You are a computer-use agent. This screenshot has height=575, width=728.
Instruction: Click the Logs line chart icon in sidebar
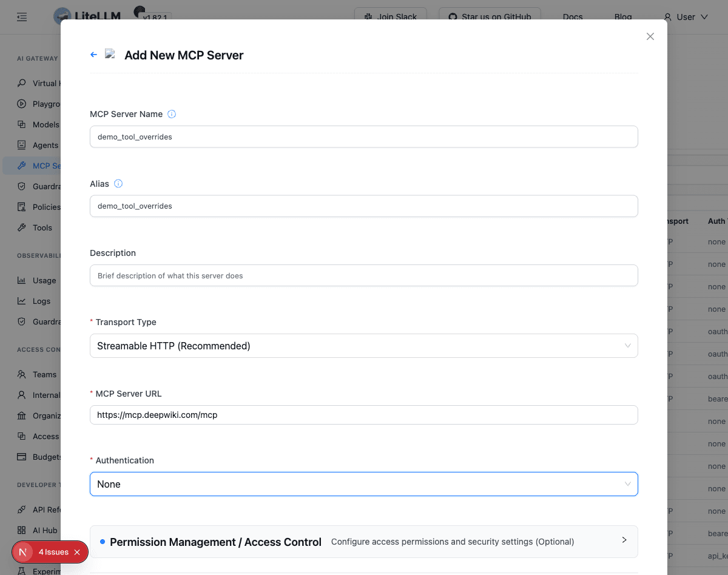click(x=22, y=301)
